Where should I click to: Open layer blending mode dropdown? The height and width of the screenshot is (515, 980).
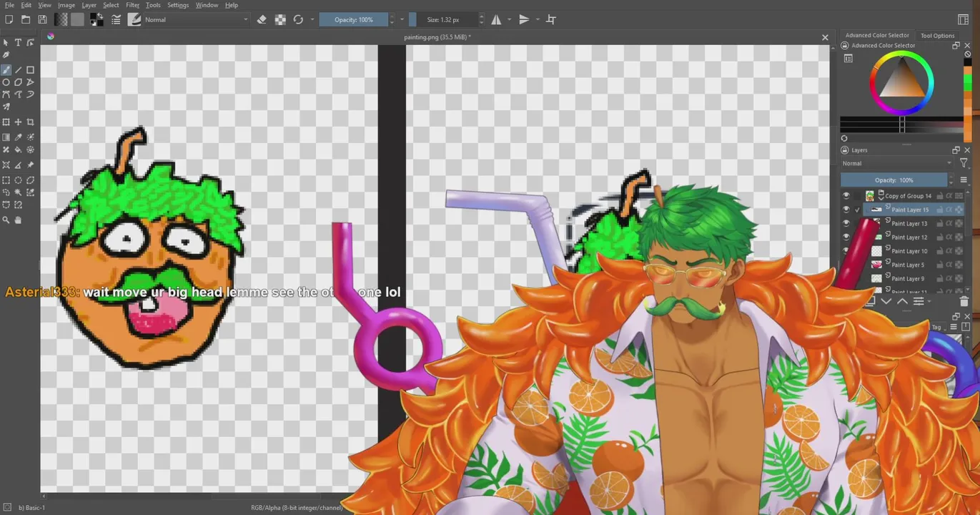coord(897,164)
